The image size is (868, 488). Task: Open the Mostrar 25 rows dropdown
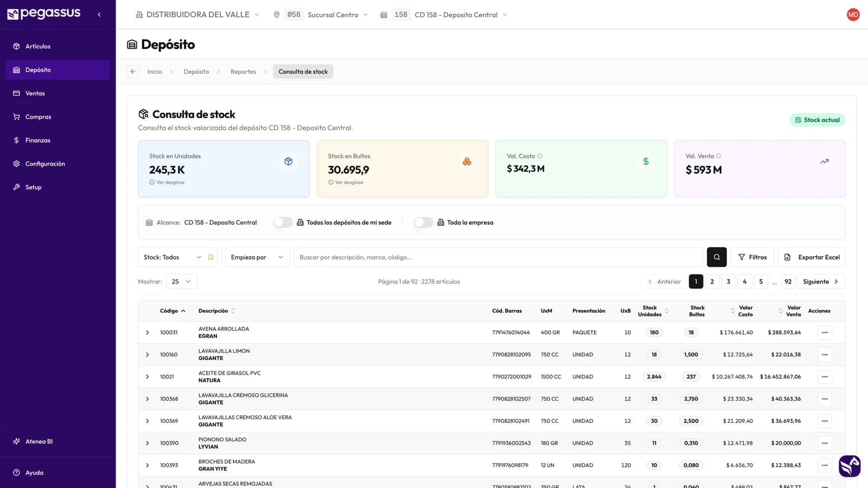point(181,281)
